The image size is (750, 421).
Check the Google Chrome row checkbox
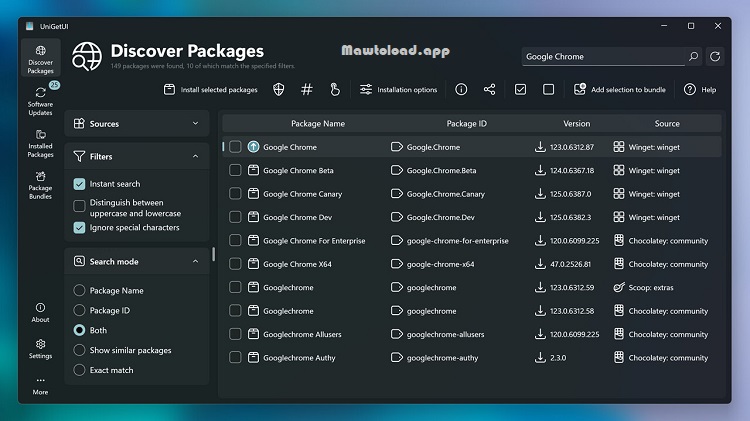[235, 147]
